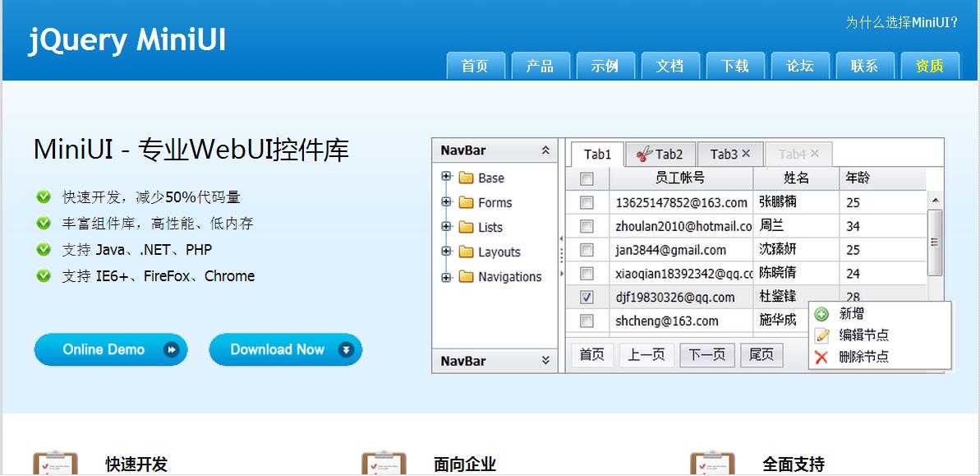Open the 联系 navigation tab
980x476 pixels.
click(865, 66)
